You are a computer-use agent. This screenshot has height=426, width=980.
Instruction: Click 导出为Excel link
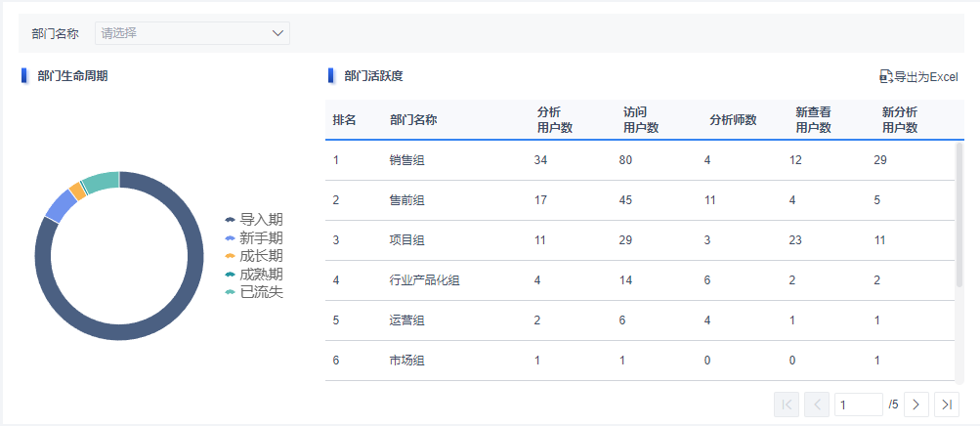point(925,76)
